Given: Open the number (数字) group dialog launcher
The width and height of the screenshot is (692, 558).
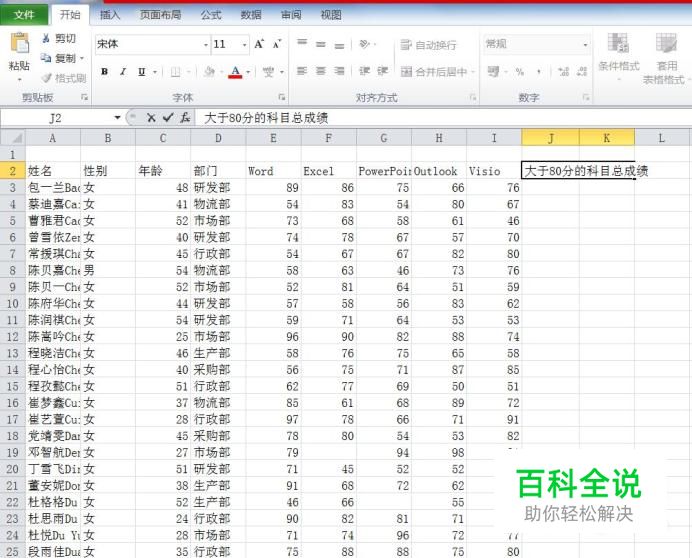Looking at the screenshot, I should coord(586,97).
